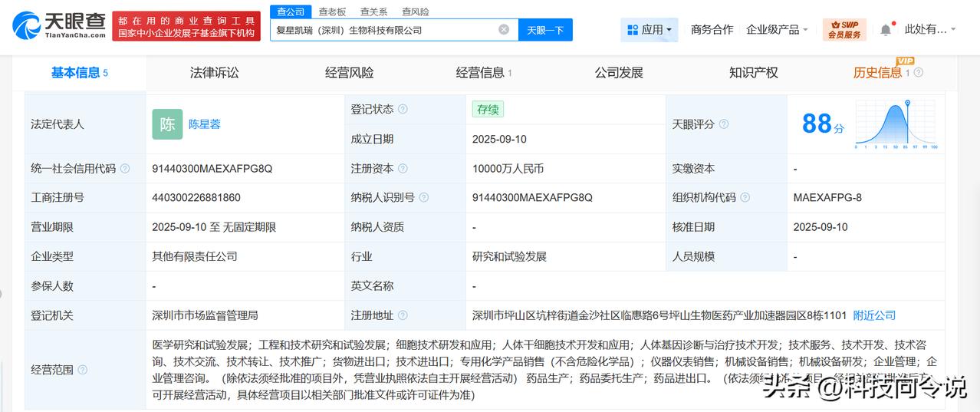Click the 天眼一下 search button
Screen dimensions: 980x412
[545, 30]
